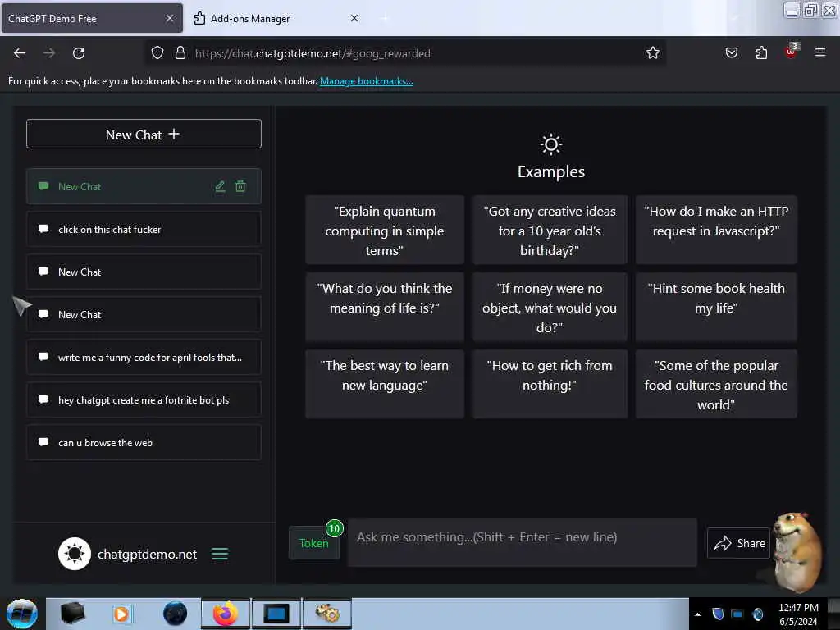The height and width of the screenshot is (630, 840).
Task: Click the address bar URL
Action: pyautogui.click(x=313, y=53)
